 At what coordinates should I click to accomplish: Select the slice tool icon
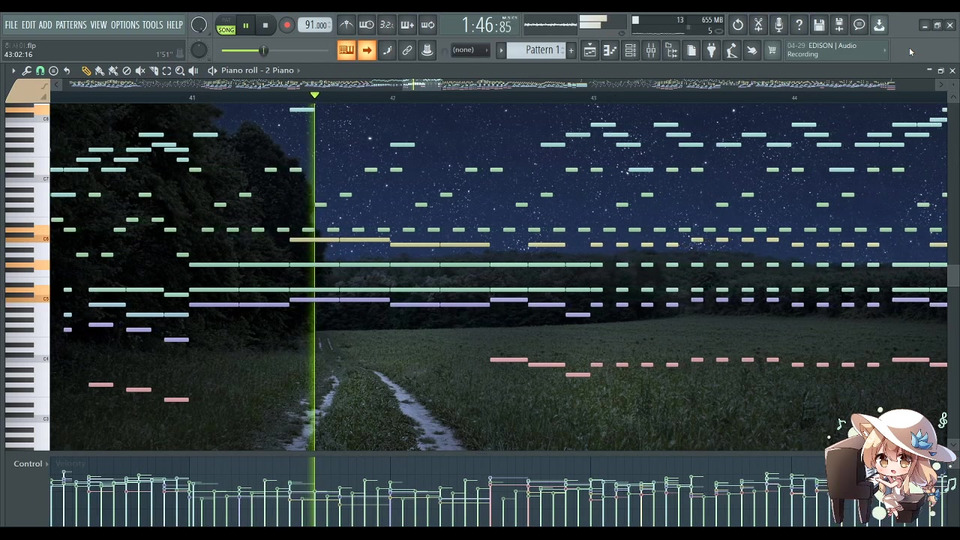154,71
